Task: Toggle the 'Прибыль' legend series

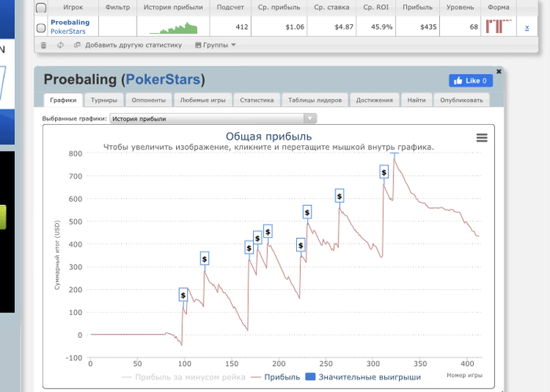Action: click(276, 377)
